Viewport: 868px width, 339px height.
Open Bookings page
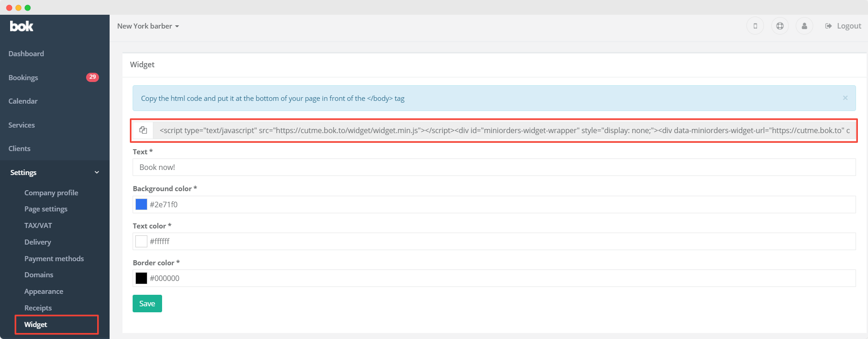click(23, 77)
